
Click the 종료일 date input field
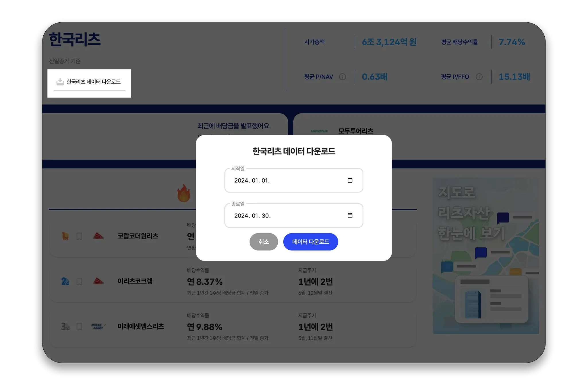pos(287,216)
